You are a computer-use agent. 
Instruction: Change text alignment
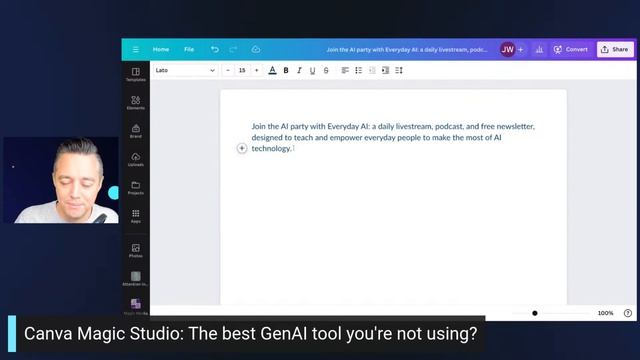(345, 70)
